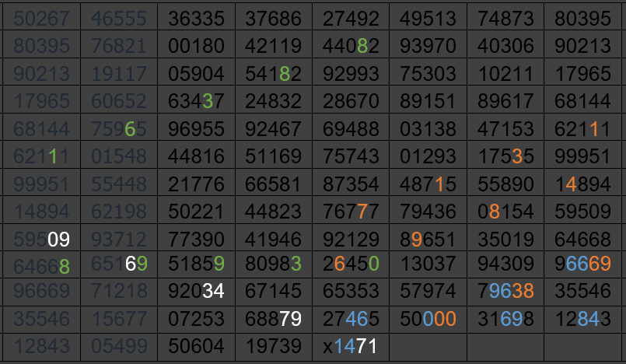Choose the cell showing 31698
626x364 pixels.
[505, 319]
